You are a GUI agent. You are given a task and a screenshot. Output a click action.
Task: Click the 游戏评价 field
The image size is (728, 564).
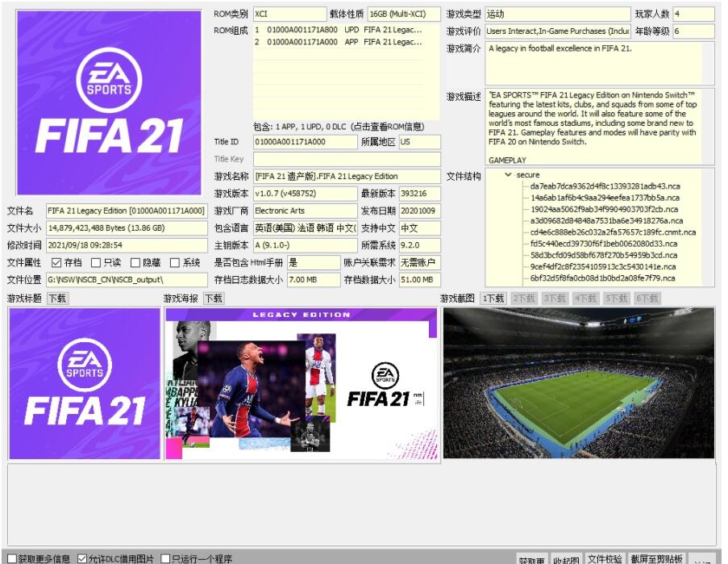click(x=558, y=31)
